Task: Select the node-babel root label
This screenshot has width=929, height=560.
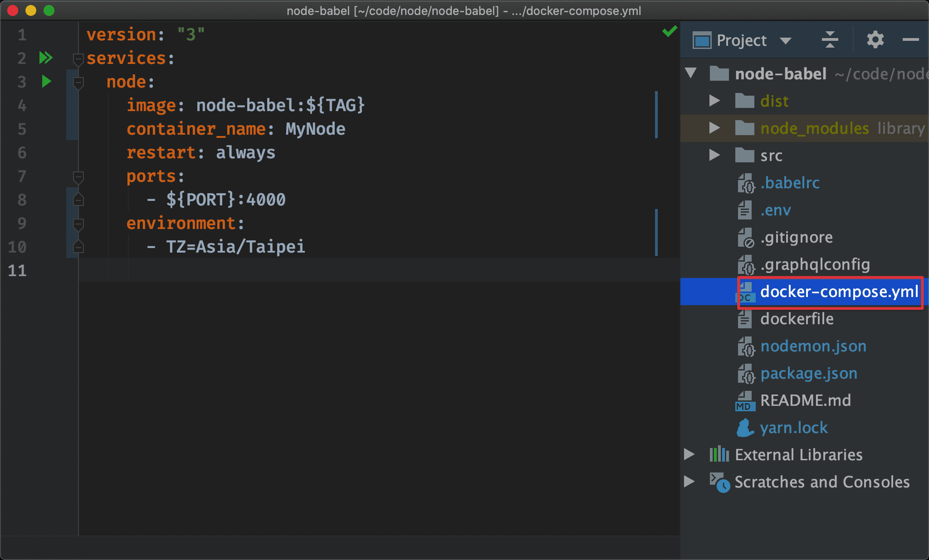Action: click(x=781, y=73)
